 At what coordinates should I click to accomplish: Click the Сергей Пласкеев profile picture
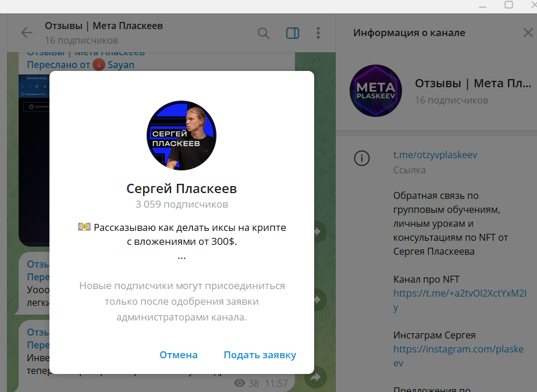[x=182, y=136]
